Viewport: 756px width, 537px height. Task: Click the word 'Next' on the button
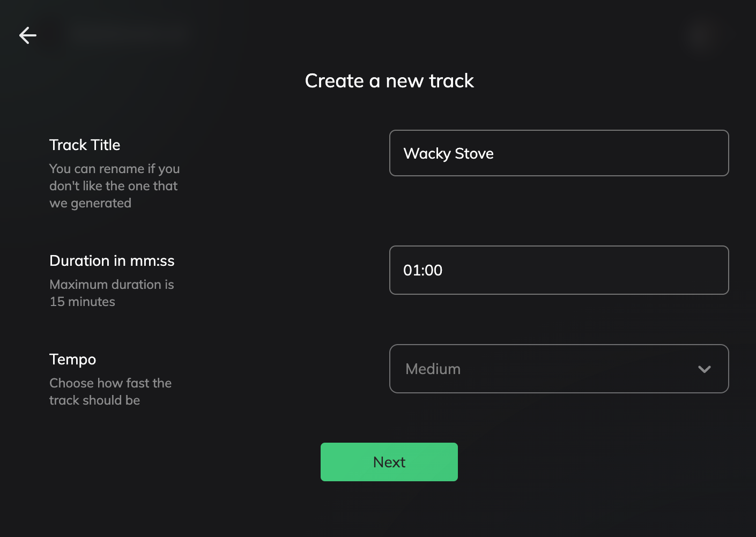[389, 462]
